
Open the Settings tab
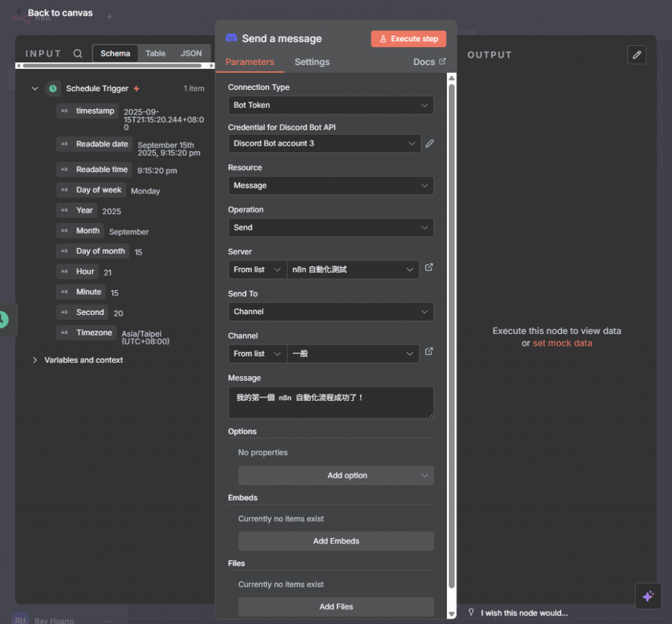click(312, 62)
